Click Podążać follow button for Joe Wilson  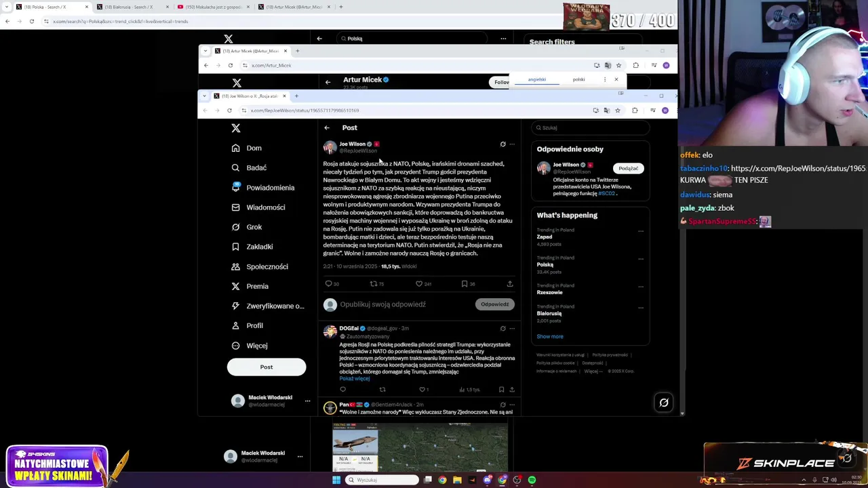point(629,168)
